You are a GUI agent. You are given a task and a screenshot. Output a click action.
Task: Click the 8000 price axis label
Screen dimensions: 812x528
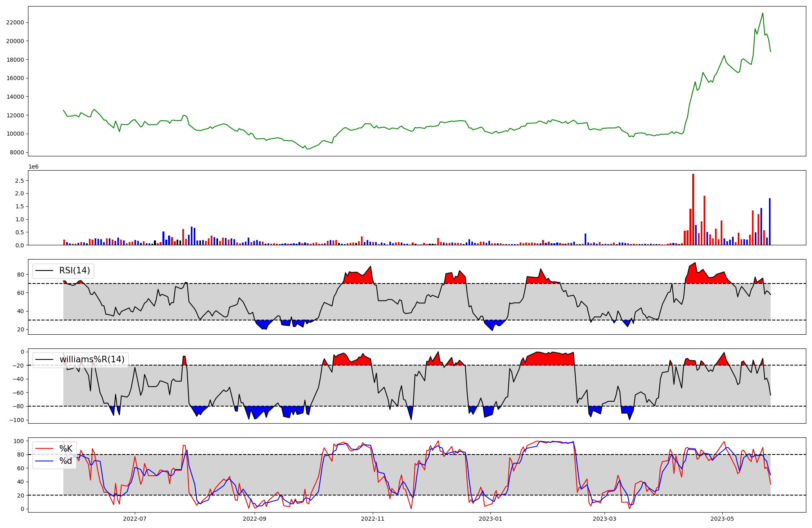click(17, 152)
